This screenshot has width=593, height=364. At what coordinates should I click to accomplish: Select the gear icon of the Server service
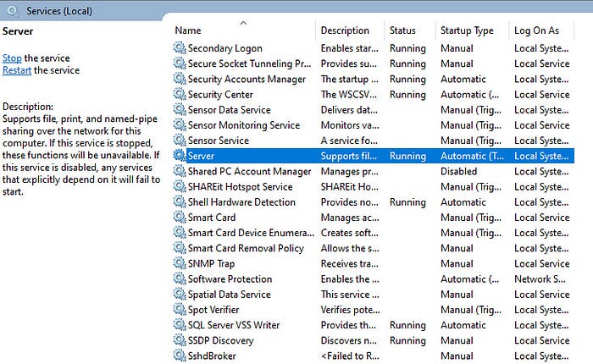point(180,156)
